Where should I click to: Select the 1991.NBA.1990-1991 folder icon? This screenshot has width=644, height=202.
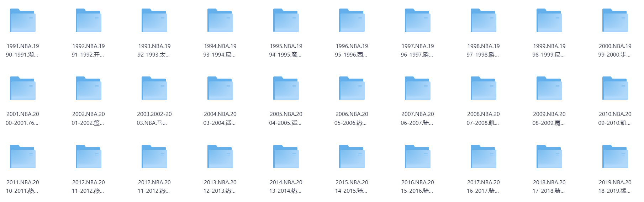[x=23, y=21]
